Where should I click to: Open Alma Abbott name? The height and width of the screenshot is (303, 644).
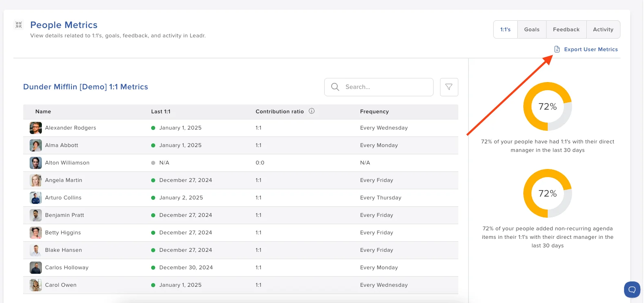coord(62,145)
